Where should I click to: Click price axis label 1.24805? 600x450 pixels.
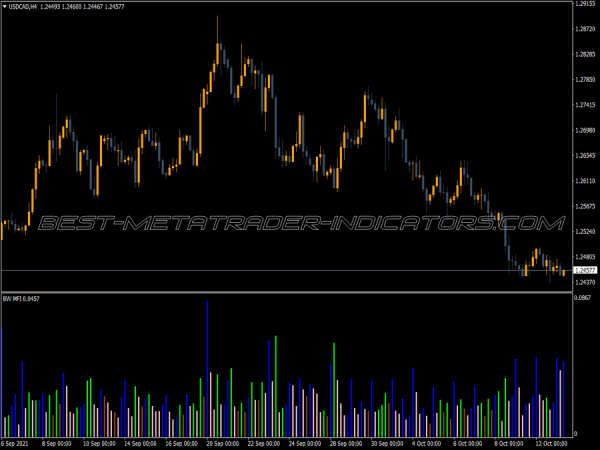point(585,257)
